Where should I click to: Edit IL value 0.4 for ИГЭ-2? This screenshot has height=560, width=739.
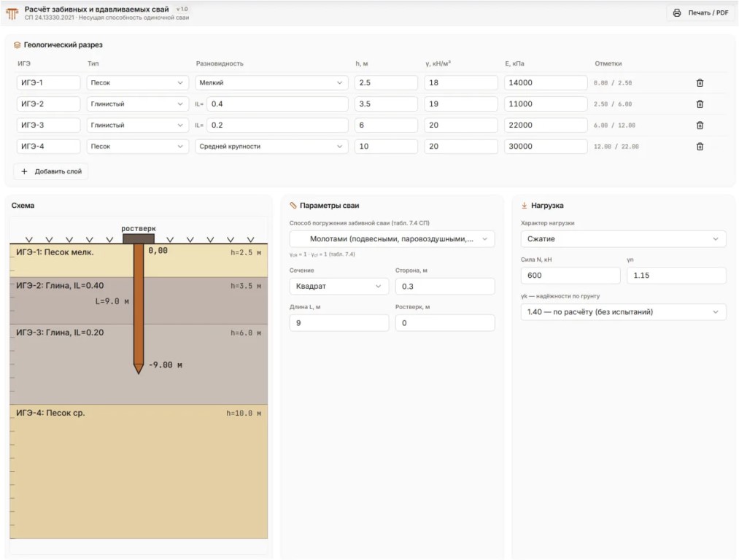pyautogui.click(x=278, y=104)
